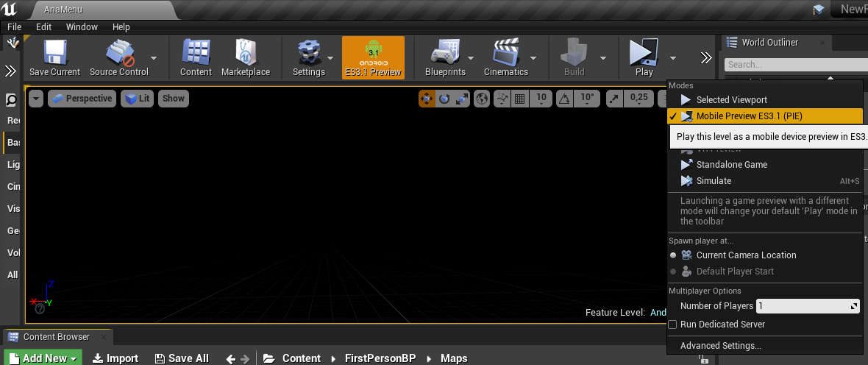Open Advanced Settings... in Play menu

(765, 346)
